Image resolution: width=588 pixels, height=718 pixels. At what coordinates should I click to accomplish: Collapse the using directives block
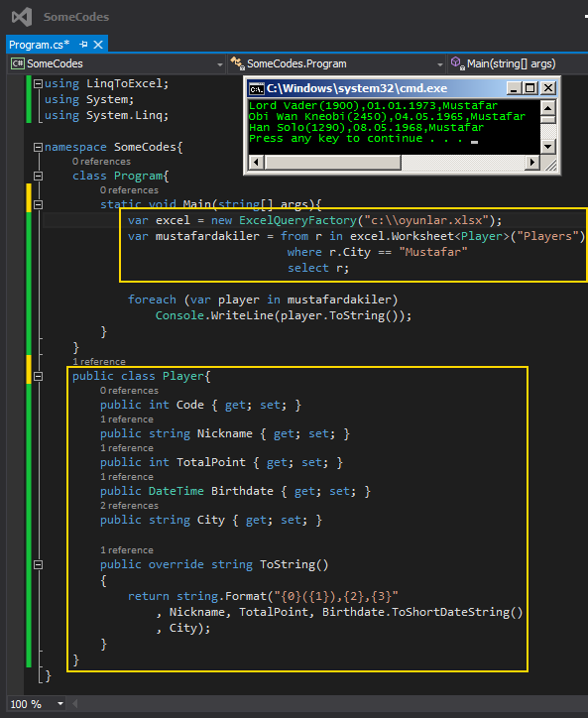[x=39, y=83]
